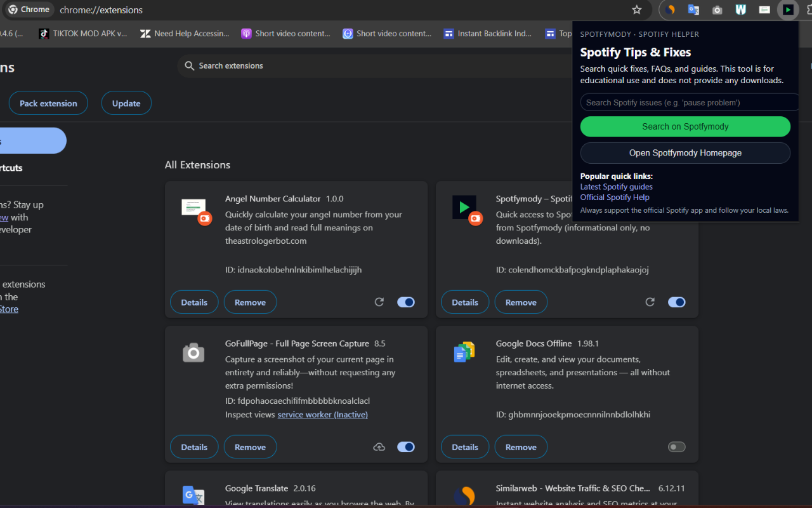The height and width of the screenshot is (508, 812).
Task: Open the Similarweb extension icon in toolbar
Action: coord(670,10)
